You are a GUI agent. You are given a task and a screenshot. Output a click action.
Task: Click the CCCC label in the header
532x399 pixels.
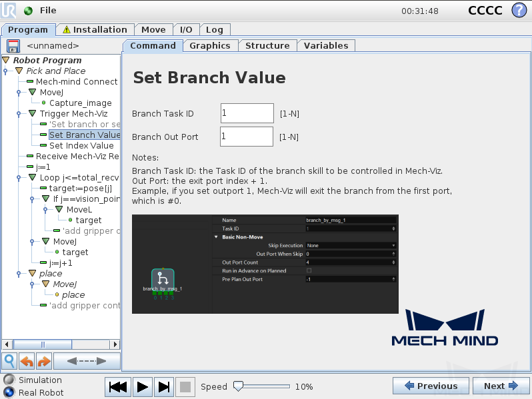(x=485, y=11)
